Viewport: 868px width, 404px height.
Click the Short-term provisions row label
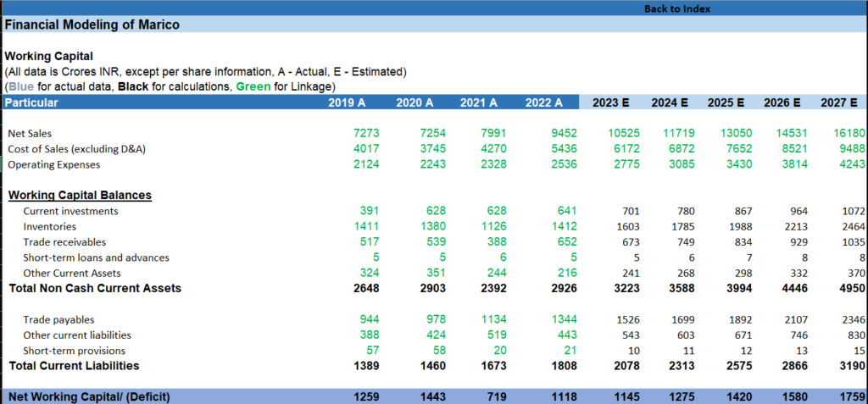click(74, 351)
